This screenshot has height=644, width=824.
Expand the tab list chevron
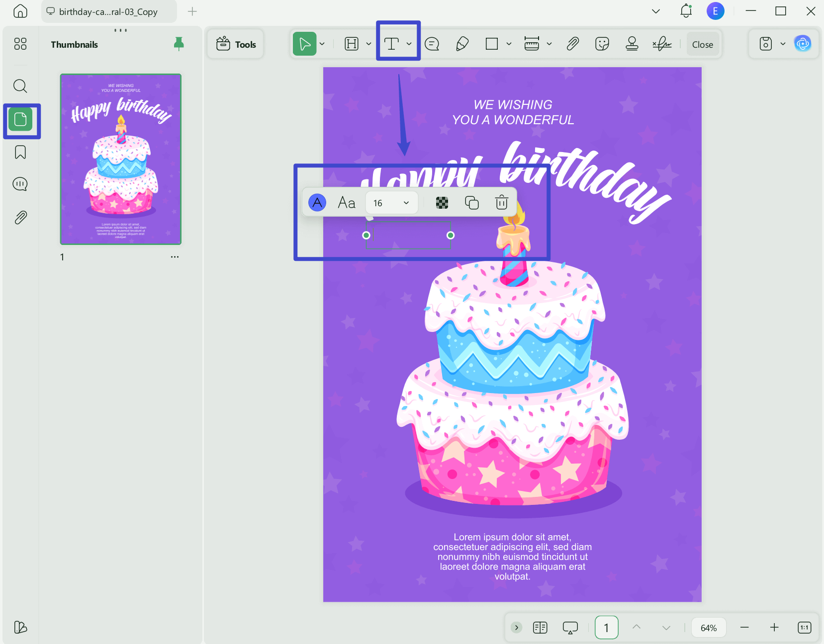(x=656, y=11)
